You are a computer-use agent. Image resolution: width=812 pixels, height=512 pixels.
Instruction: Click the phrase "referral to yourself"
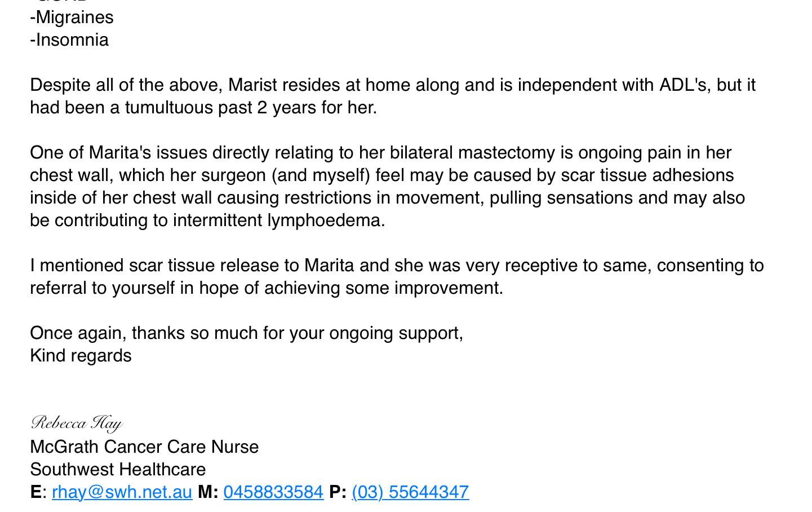[103, 288]
